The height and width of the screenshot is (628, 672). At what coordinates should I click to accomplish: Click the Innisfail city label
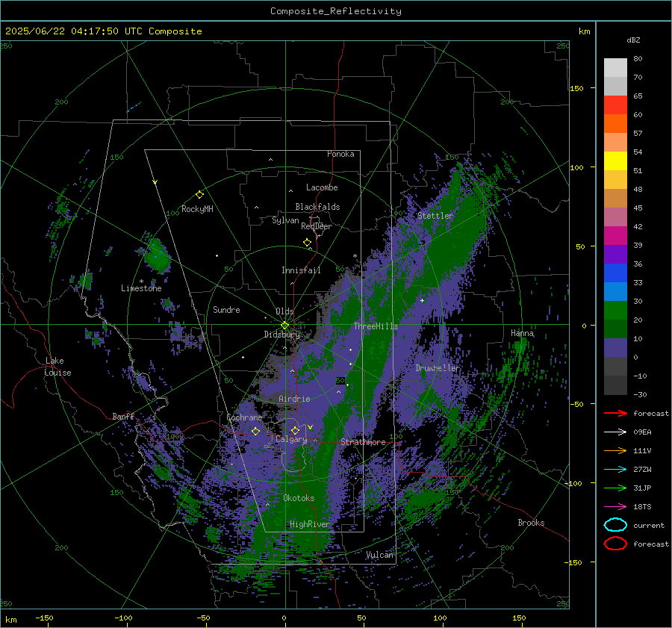(x=301, y=270)
